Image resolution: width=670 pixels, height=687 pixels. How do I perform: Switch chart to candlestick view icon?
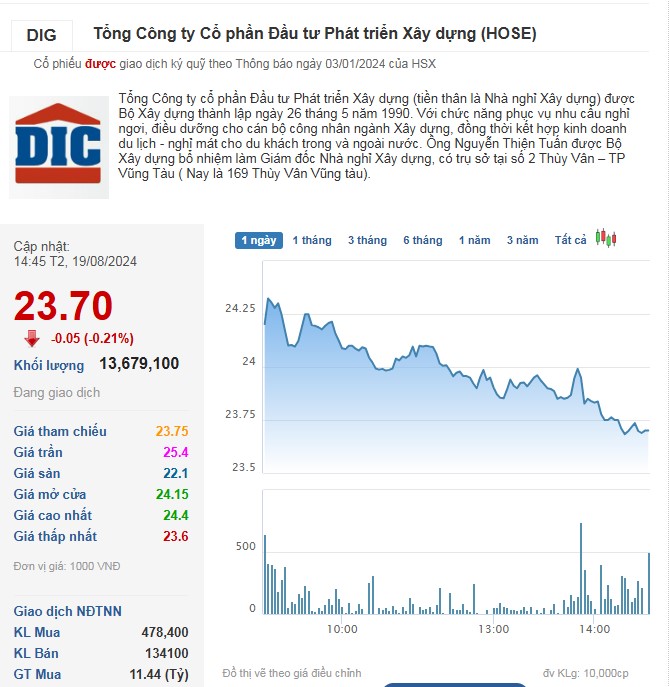(x=605, y=238)
